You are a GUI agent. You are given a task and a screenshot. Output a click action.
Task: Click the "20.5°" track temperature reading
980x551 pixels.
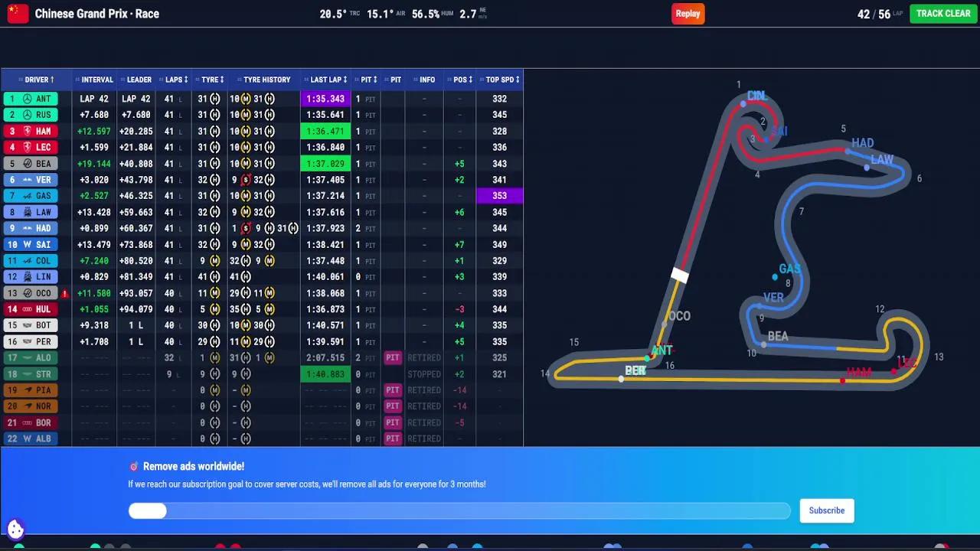pos(333,14)
